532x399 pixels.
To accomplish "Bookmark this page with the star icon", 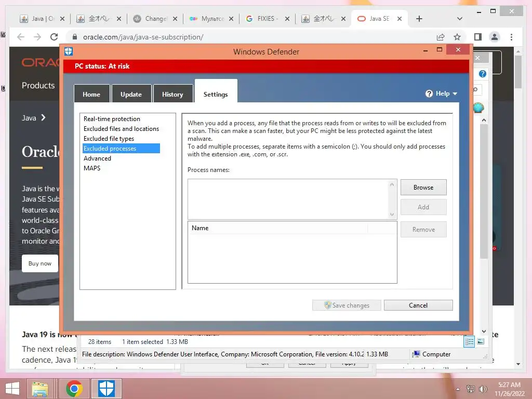I will click(x=457, y=37).
